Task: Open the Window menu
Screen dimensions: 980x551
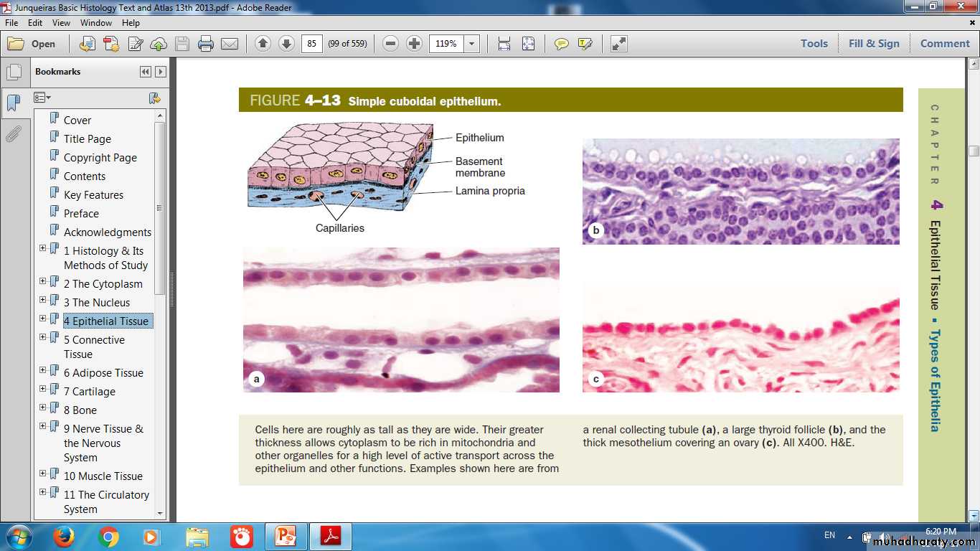Action: click(x=95, y=23)
